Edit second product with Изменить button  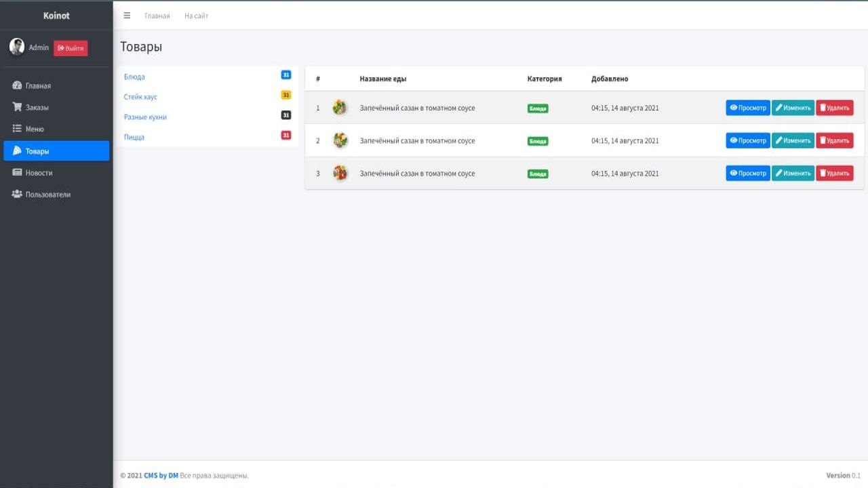(x=793, y=141)
